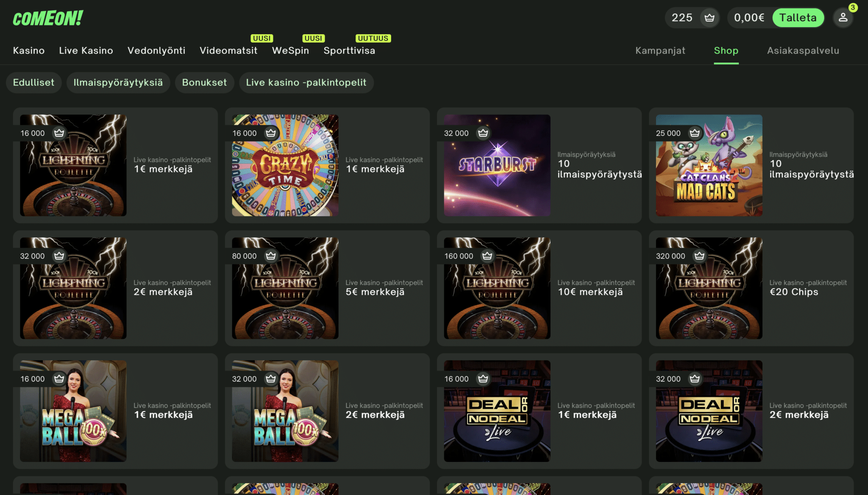Click Mad Cats' 10 ilmaispyöräytystä text
868x495 pixels.
[812, 169]
